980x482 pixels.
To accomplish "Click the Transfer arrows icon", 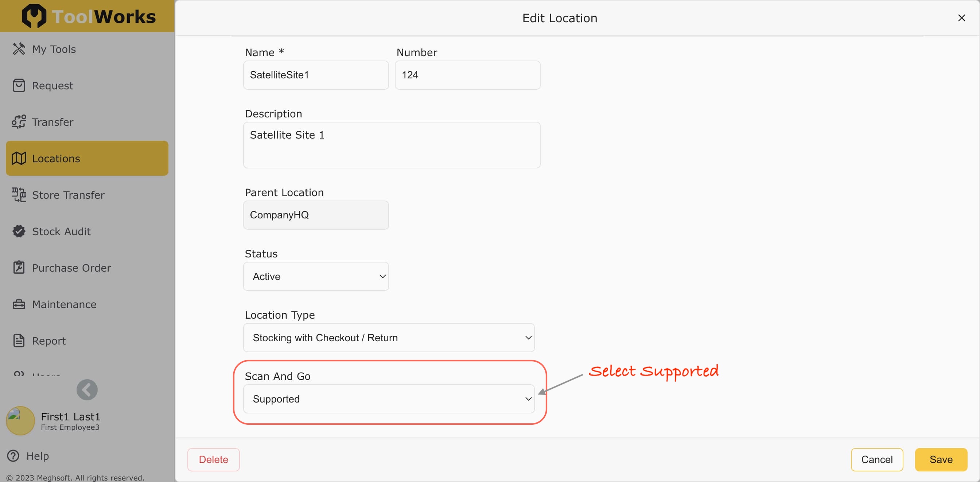I will tap(19, 122).
